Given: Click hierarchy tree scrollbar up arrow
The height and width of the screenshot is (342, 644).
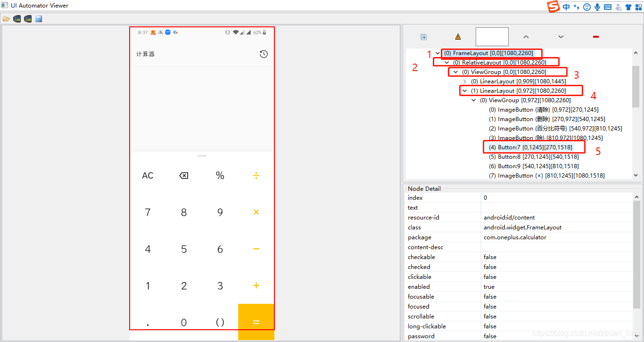Looking at the screenshot, I should click(x=636, y=53).
